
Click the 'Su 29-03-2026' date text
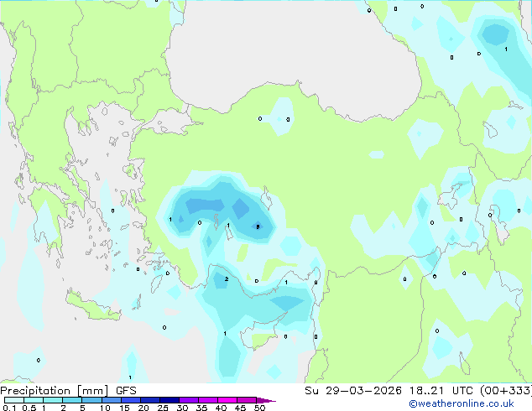[x=353, y=391]
